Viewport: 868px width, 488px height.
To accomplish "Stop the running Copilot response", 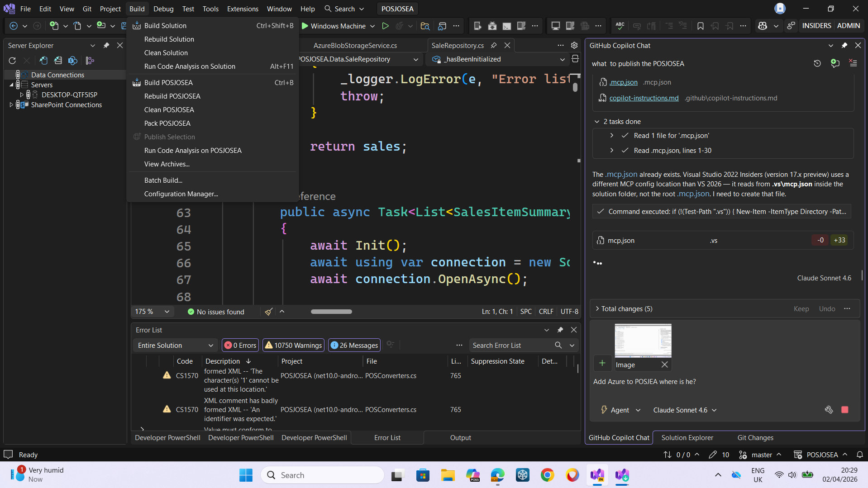I will (844, 410).
